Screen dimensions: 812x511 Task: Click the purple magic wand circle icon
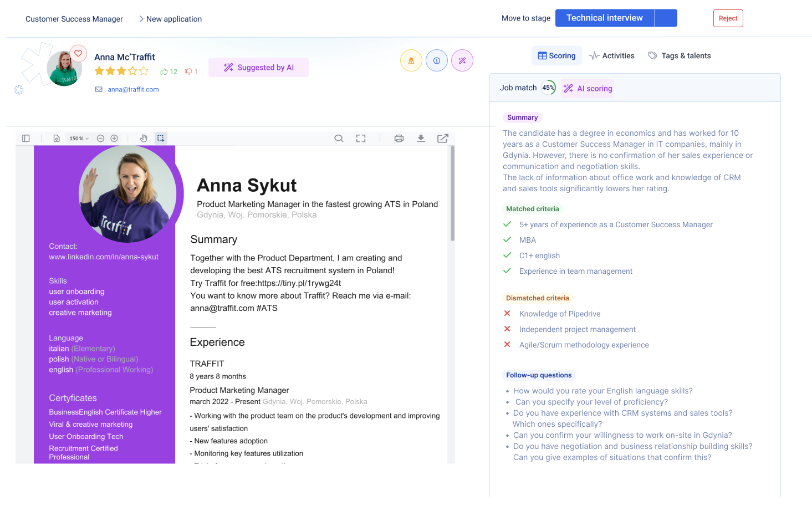point(462,61)
